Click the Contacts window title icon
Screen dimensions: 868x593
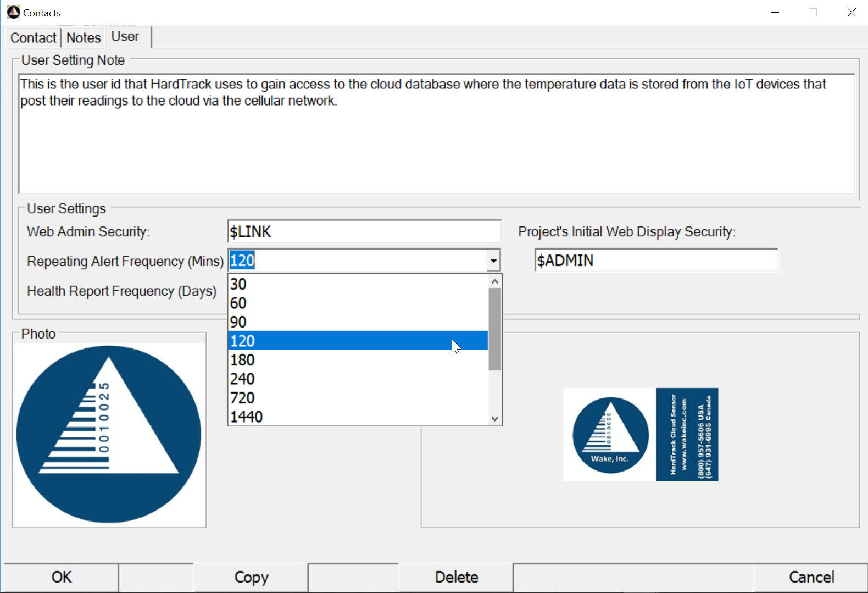tap(13, 12)
